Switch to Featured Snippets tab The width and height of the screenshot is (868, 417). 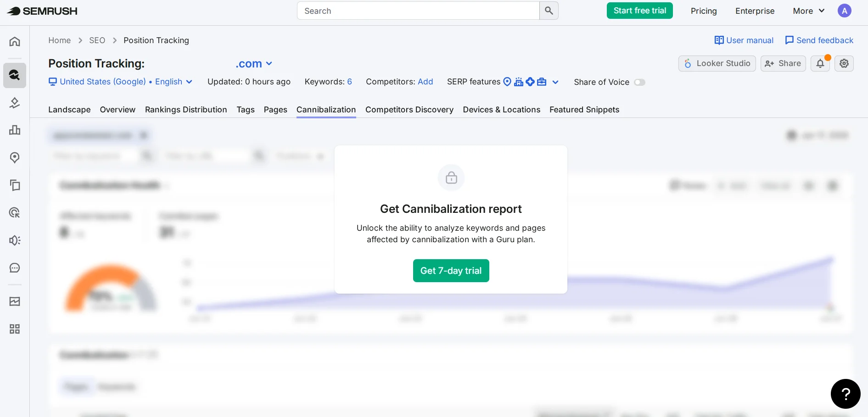pyautogui.click(x=584, y=110)
